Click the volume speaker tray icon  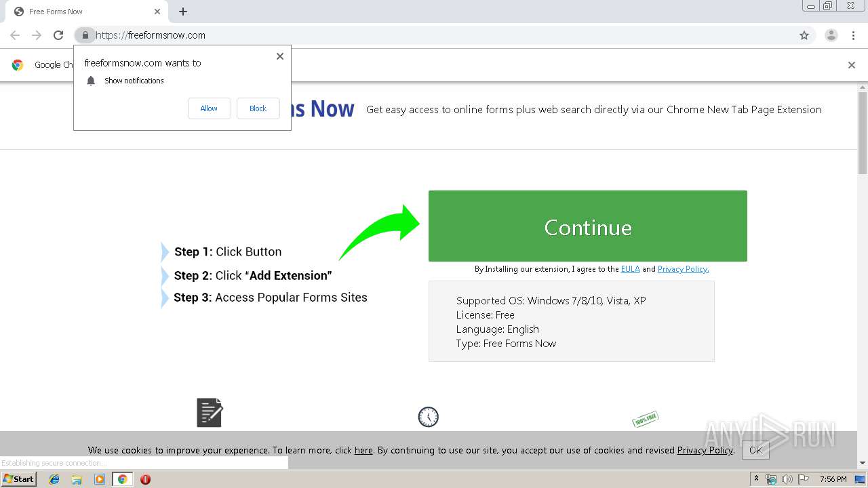(x=787, y=479)
